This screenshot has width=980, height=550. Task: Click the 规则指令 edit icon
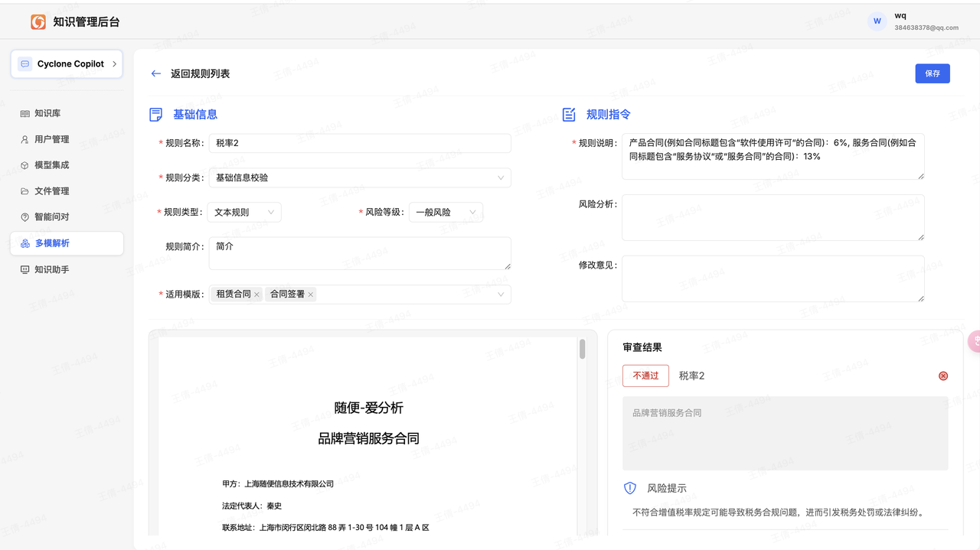pyautogui.click(x=569, y=115)
